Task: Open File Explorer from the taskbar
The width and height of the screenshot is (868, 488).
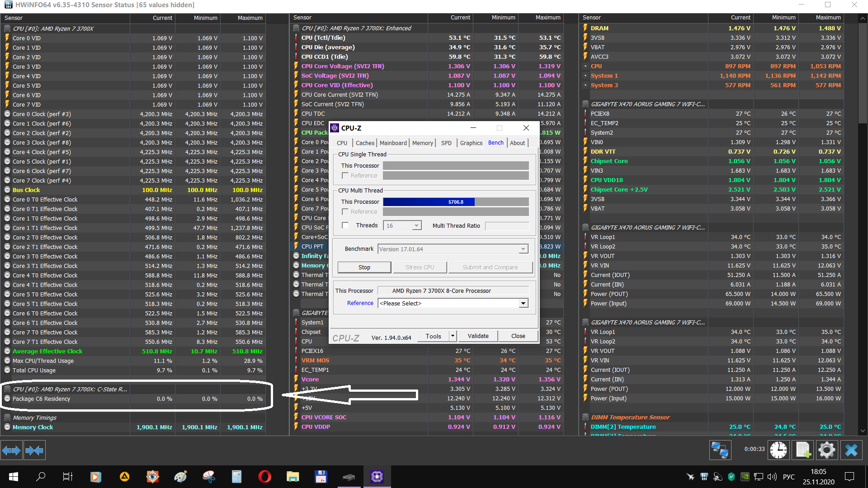Action: [x=293, y=477]
